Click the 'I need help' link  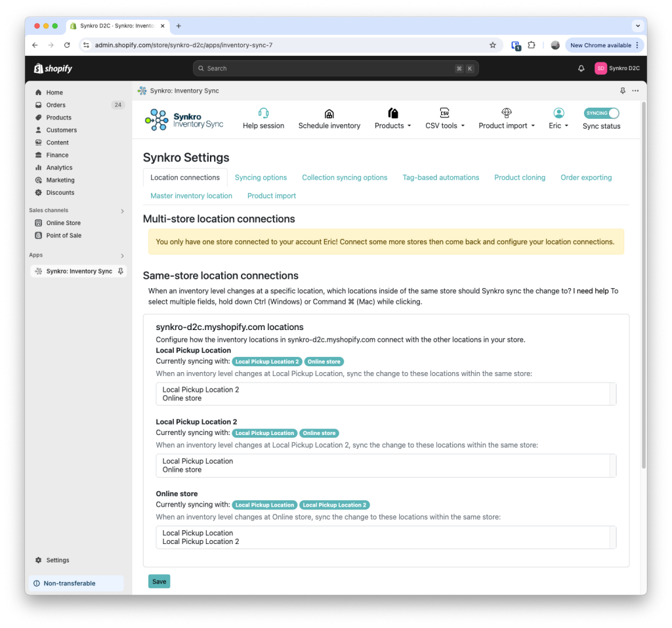click(x=591, y=291)
